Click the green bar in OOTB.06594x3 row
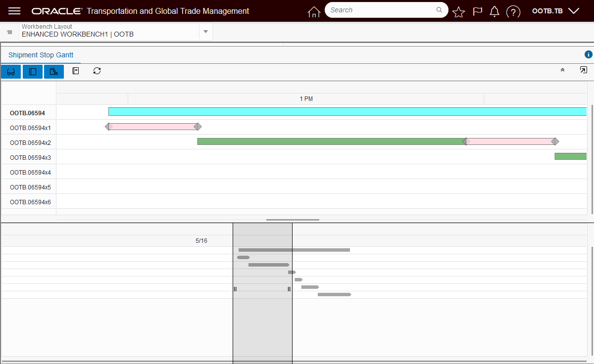This screenshot has width=594, height=364. click(x=571, y=156)
